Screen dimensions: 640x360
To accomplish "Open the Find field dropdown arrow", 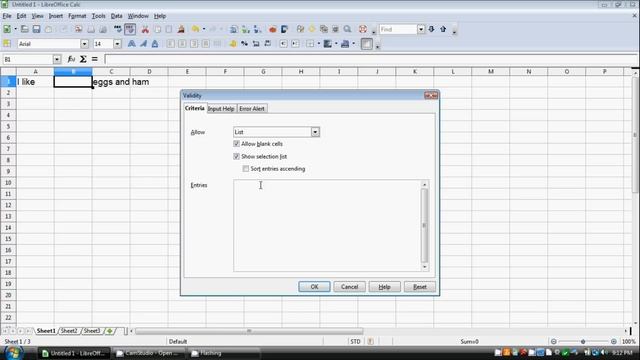I will pos(421,29).
